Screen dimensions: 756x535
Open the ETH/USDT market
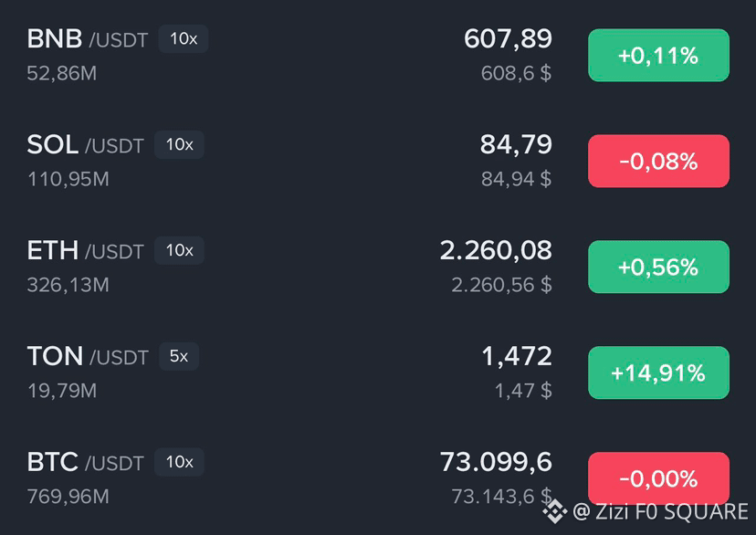[x=378, y=267]
